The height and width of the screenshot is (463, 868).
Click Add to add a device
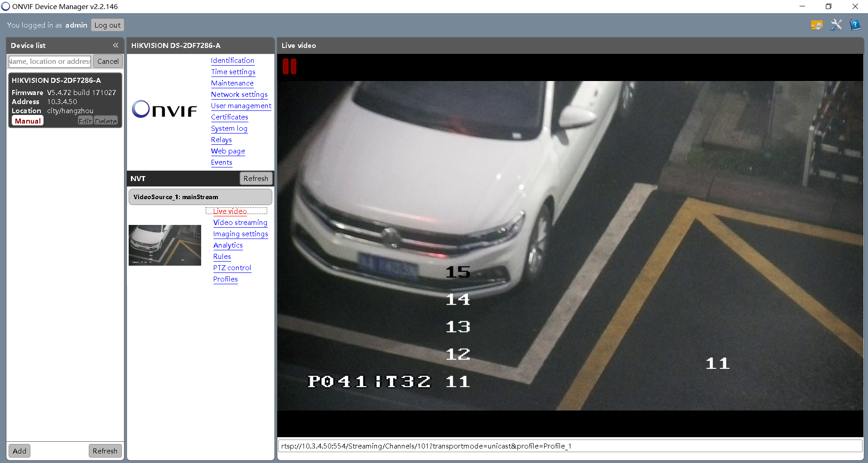tap(19, 451)
